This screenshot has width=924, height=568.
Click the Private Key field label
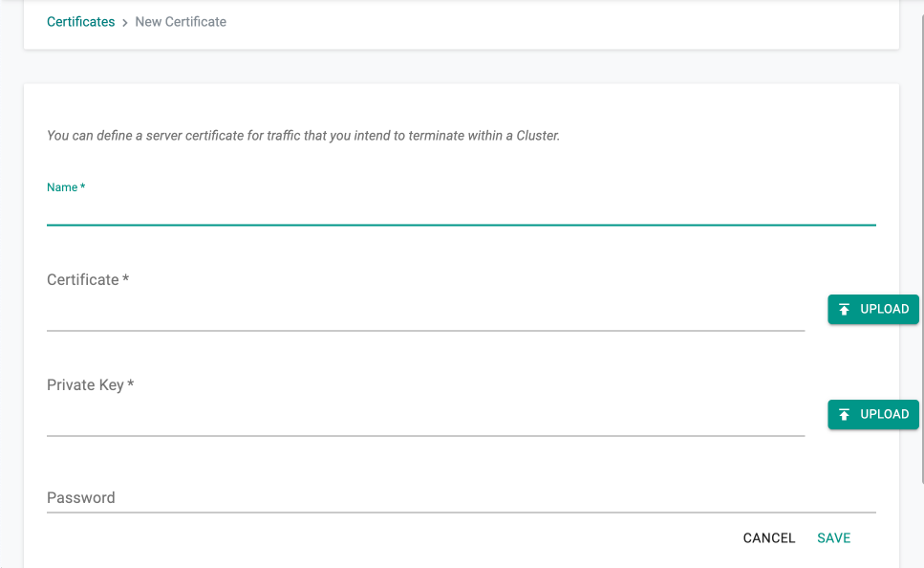(90, 385)
